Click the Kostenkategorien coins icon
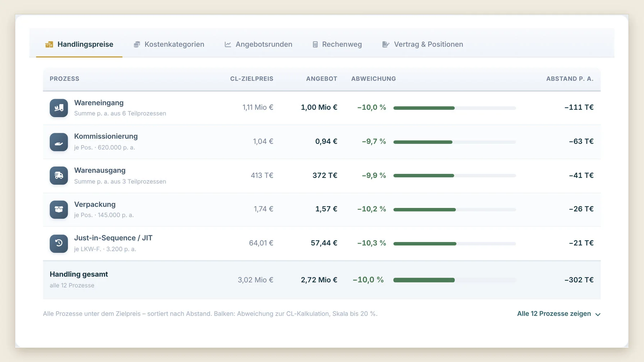The height and width of the screenshot is (362, 644). point(137,45)
